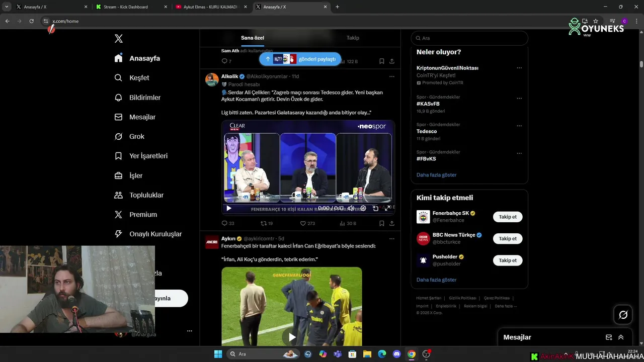Open Anasayfa in the left navigation
This screenshot has height=362, width=644.
[137, 58]
